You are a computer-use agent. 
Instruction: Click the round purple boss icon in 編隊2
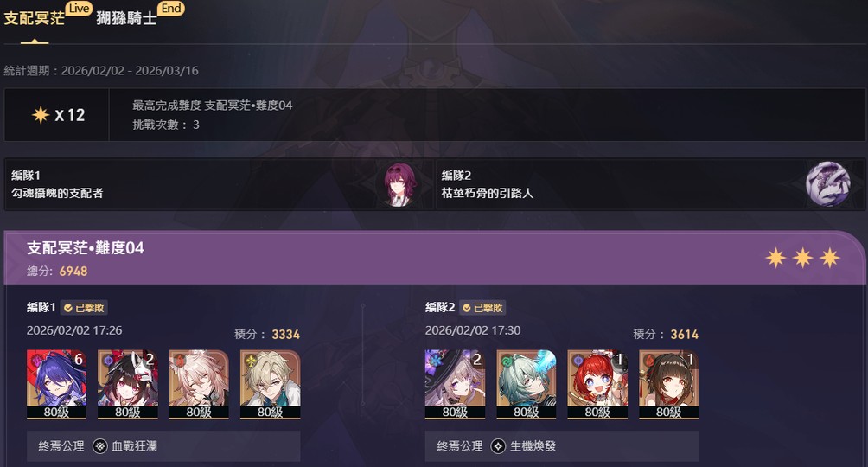(x=827, y=184)
